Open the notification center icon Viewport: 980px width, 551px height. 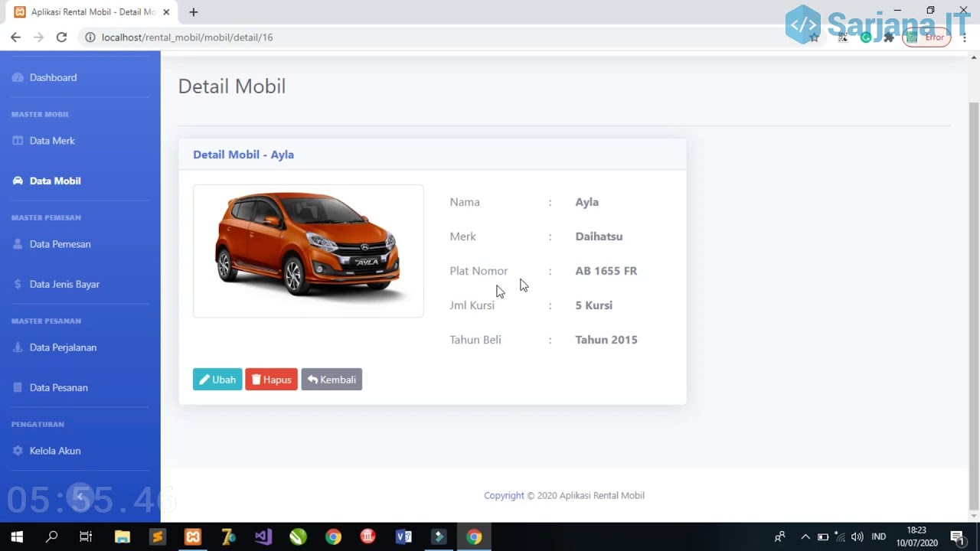tap(957, 536)
